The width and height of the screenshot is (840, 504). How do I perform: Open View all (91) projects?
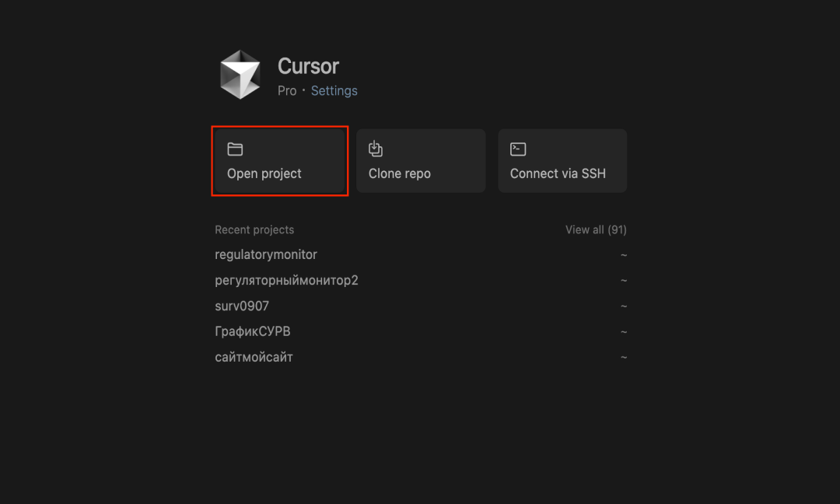click(596, 229)
